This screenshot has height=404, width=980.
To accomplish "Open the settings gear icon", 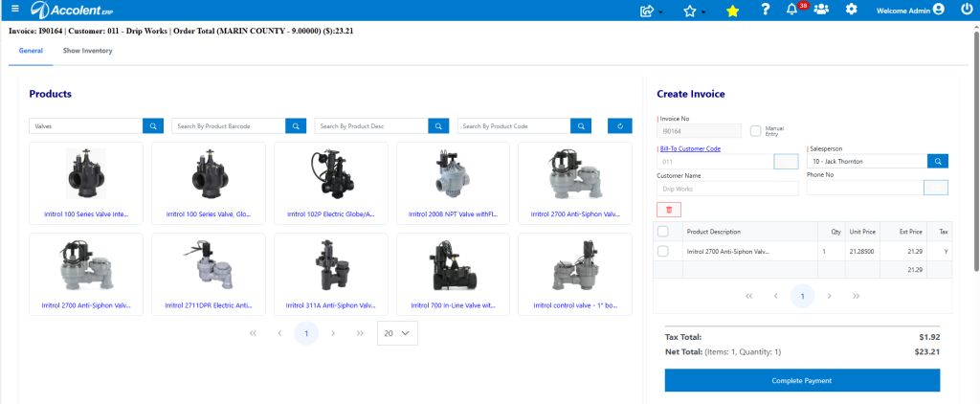I will coord(851,10).
